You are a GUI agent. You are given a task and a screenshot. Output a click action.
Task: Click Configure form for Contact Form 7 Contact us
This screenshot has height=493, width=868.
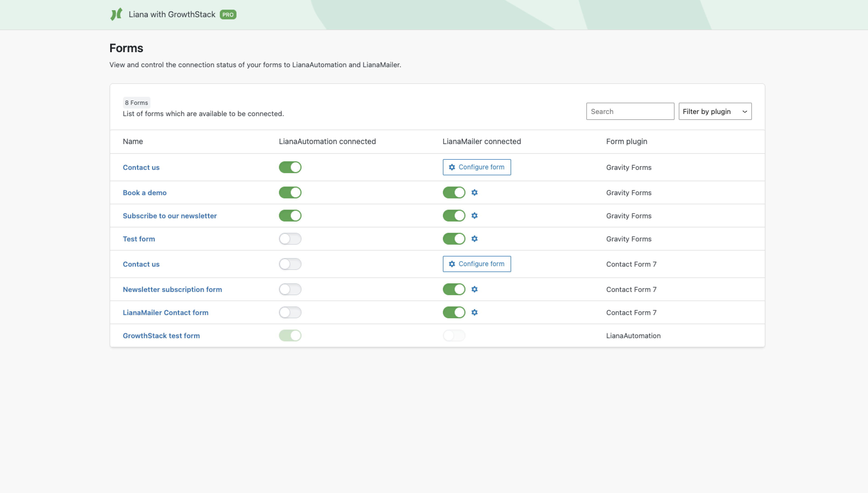(476, 264)
